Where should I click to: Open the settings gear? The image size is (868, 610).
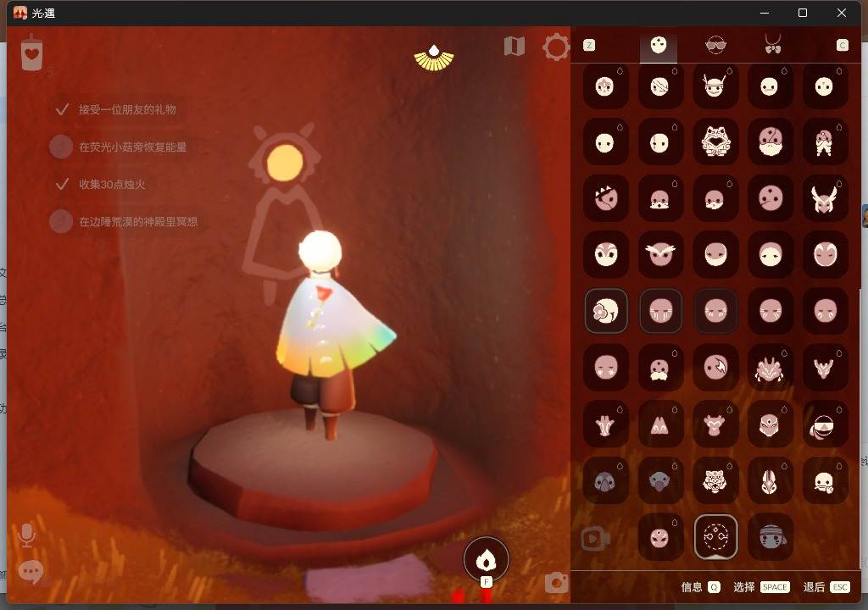pos(556,47)
